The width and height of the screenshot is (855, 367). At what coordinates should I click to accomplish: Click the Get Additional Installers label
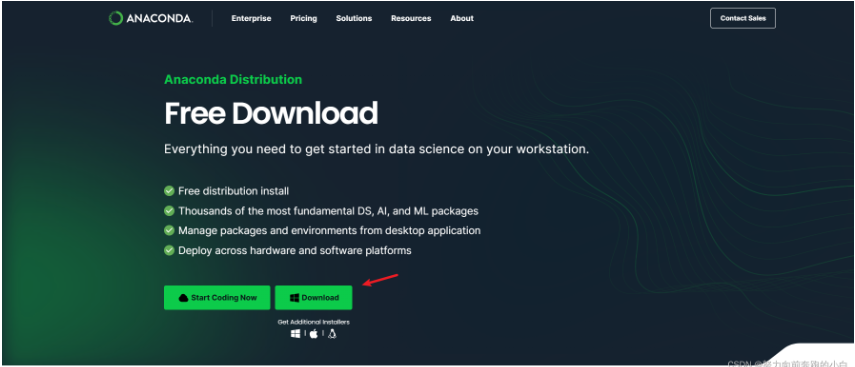tap(314, 322)
